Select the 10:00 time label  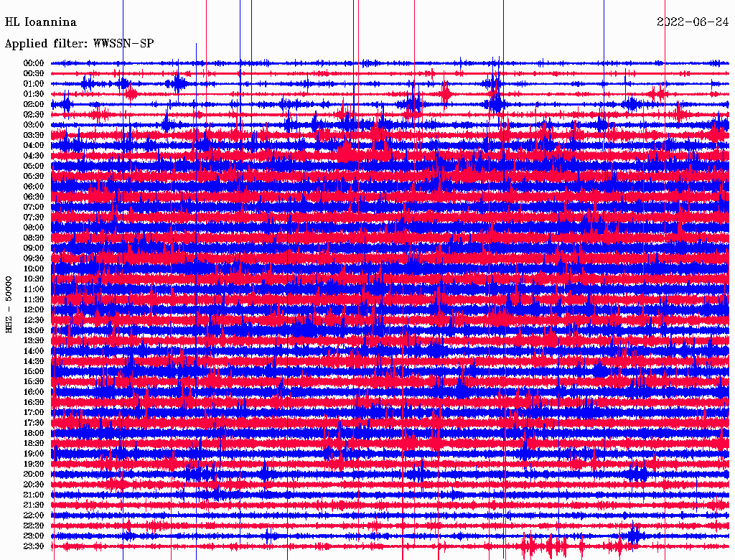pyautogui.click(x=33, y=269)
